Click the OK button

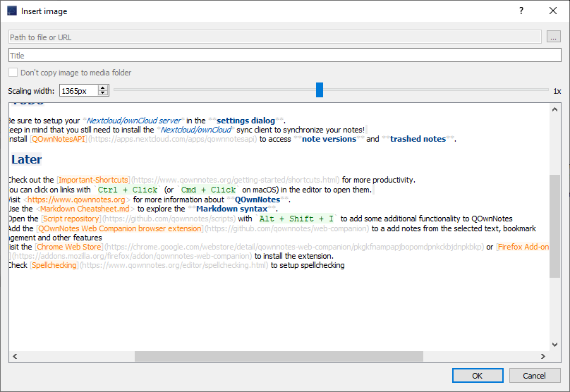(478, 375)
